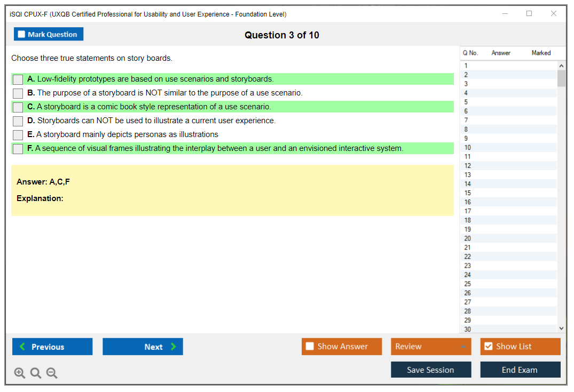This screenshot has width=574, height=392.
Task: Toggle the Show Answer checkbox
Action: click(310, 347)
